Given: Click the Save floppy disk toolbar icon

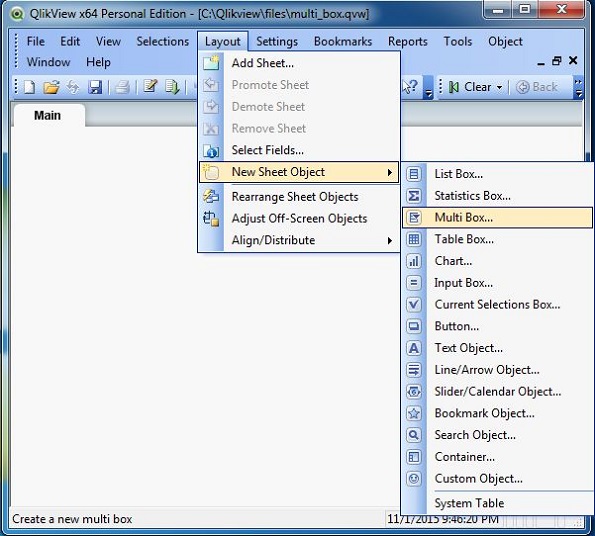Looking at the screenshot, I should pyautogui.click(x=95, y=87).
